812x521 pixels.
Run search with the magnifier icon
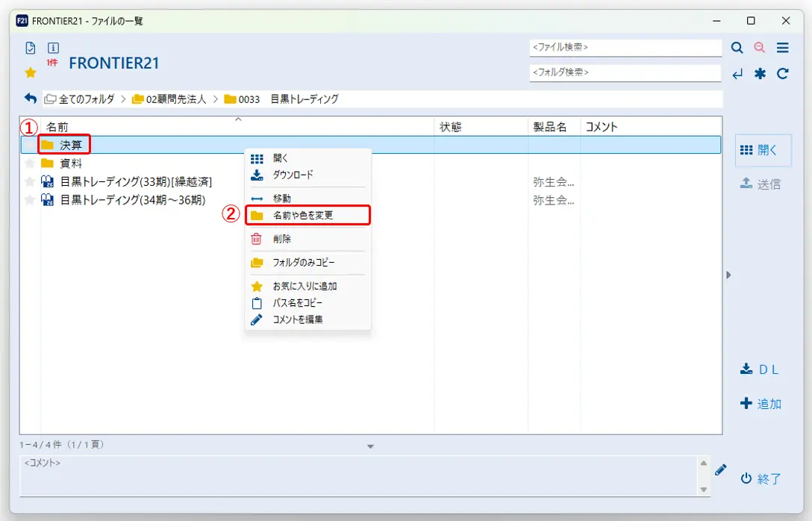point(737,49)
